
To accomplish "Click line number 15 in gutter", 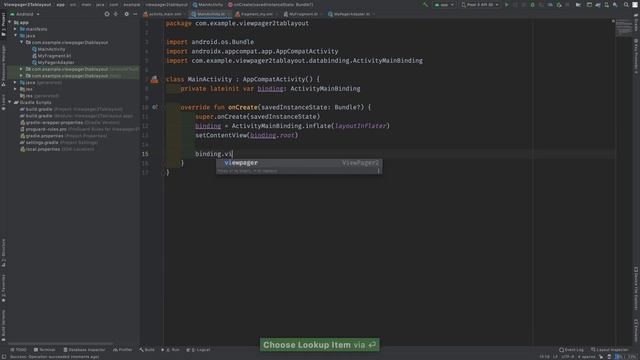I will [145, 154].
